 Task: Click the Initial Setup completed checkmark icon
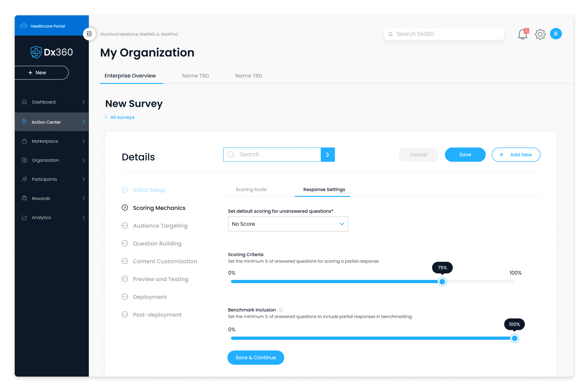(x=125, y=190)
